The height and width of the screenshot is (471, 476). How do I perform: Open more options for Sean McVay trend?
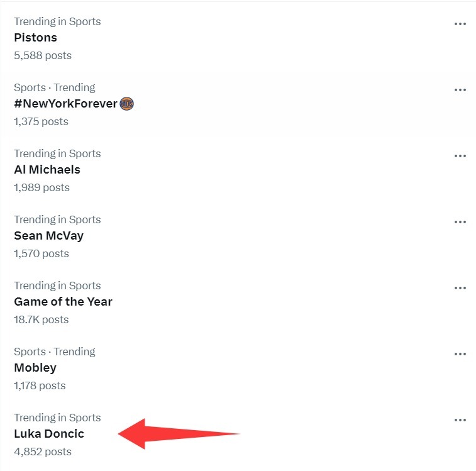460,222
